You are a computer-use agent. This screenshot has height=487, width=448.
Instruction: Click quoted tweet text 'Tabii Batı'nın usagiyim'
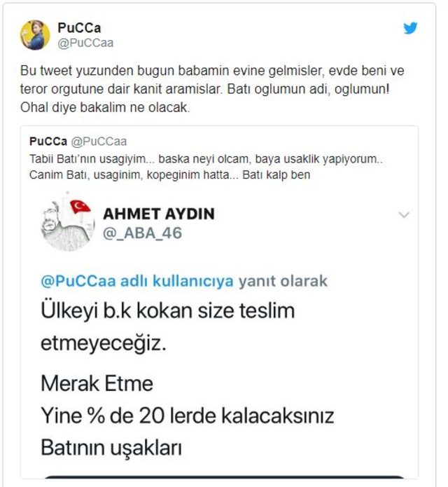coord(206,167)
